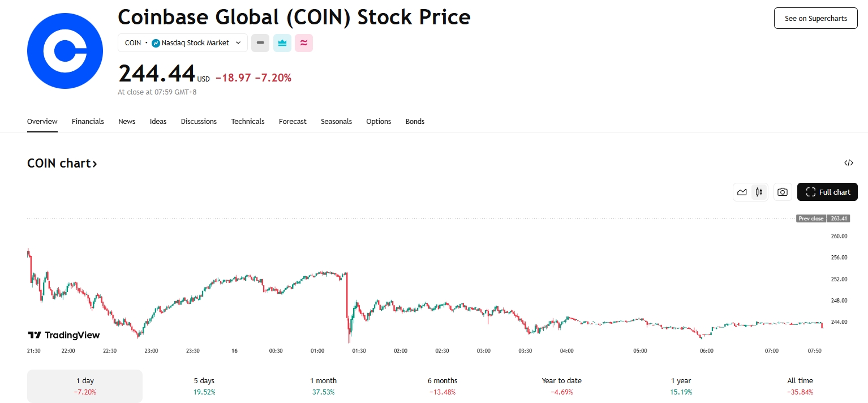This screenshot has width=868, height=403.
Task: Click the blue Coinbase logo
Action: click(x=65, y=51)
